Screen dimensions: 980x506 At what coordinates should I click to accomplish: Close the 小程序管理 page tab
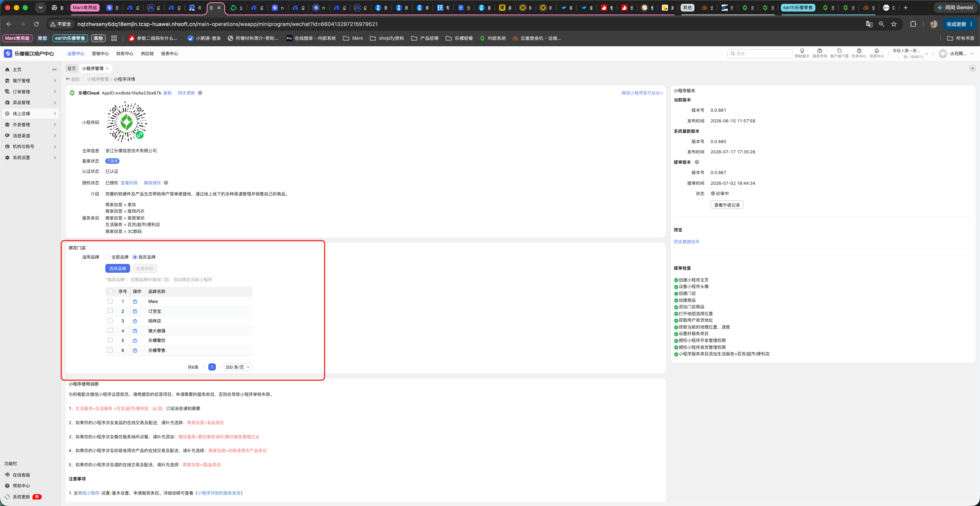108,68
